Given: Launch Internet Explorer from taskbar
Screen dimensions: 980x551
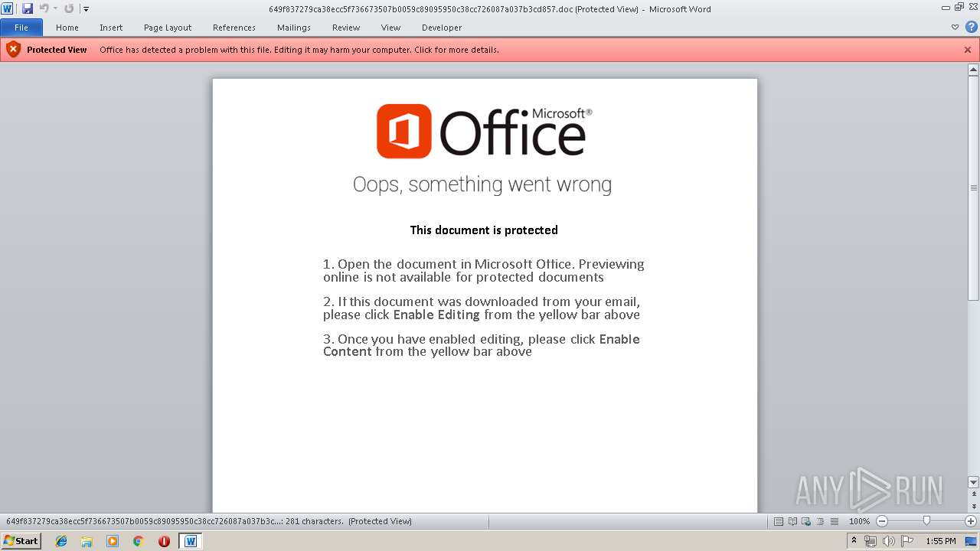Looking at the screenshot, I should [61, 541].
